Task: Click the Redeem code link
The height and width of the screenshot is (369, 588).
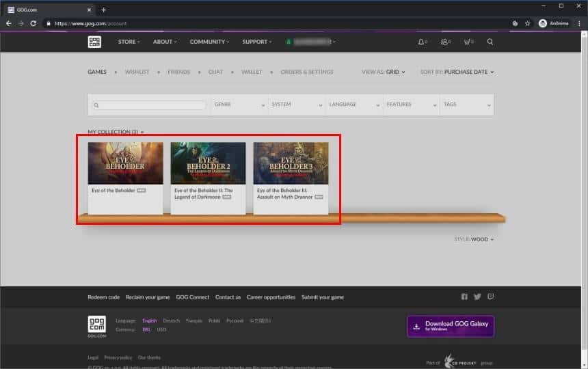Action: click(x=103, y=297)
